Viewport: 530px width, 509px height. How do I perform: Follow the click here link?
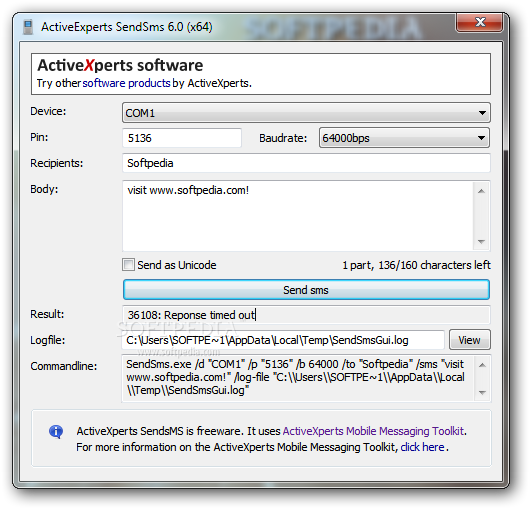pos(422,447)
